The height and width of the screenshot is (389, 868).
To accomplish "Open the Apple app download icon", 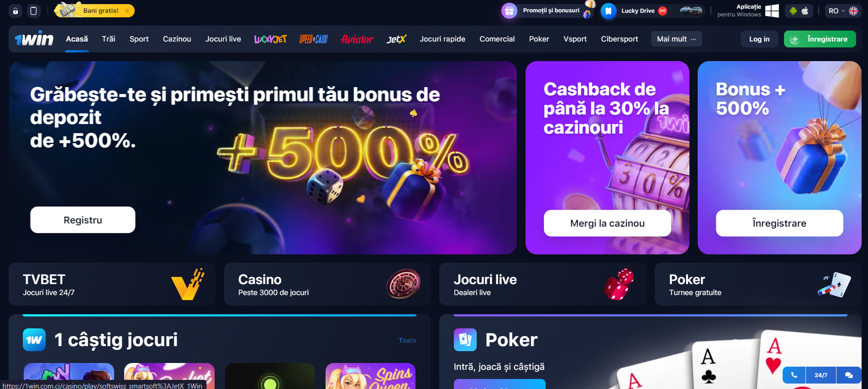I will [x=805, y=11].
